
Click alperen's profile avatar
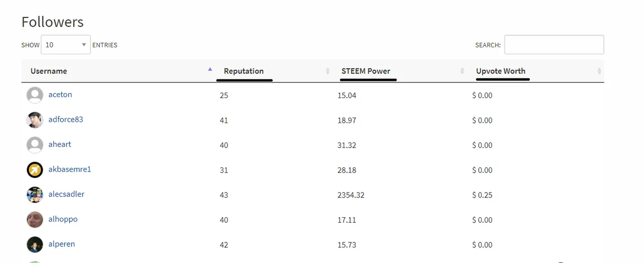35,244
